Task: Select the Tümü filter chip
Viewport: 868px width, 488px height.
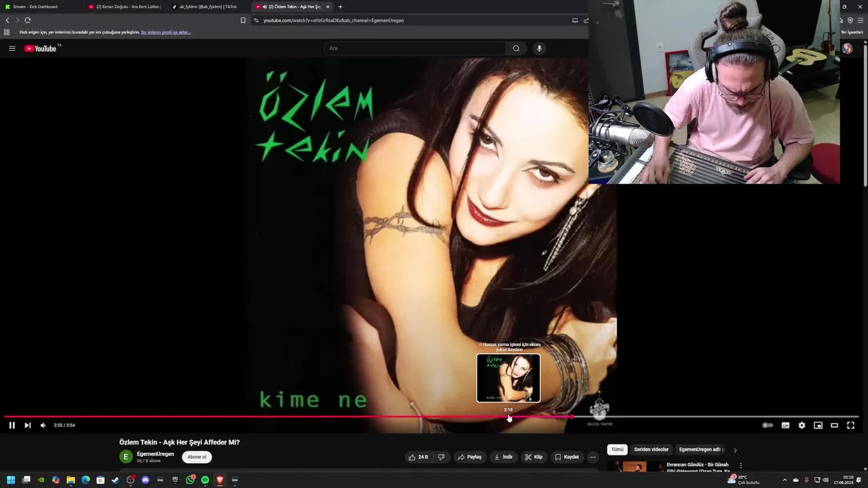Action: pyautogui.click(x=617, y=449)
